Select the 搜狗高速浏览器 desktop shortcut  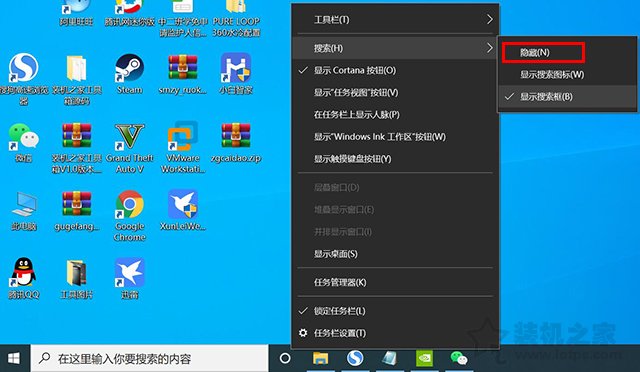tap(24, 80)
